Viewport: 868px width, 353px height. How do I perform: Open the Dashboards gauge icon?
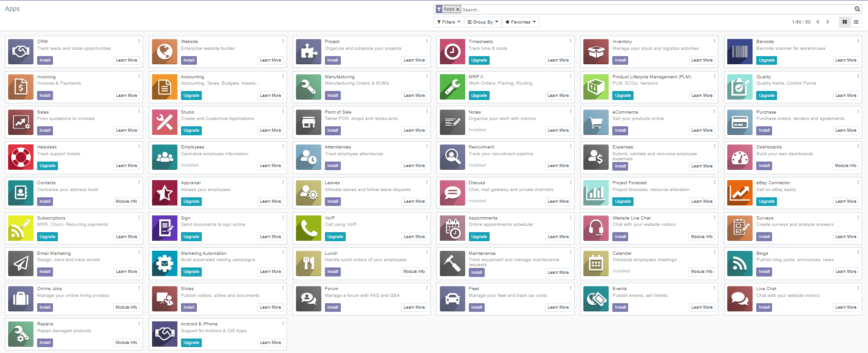pos(740,157)
